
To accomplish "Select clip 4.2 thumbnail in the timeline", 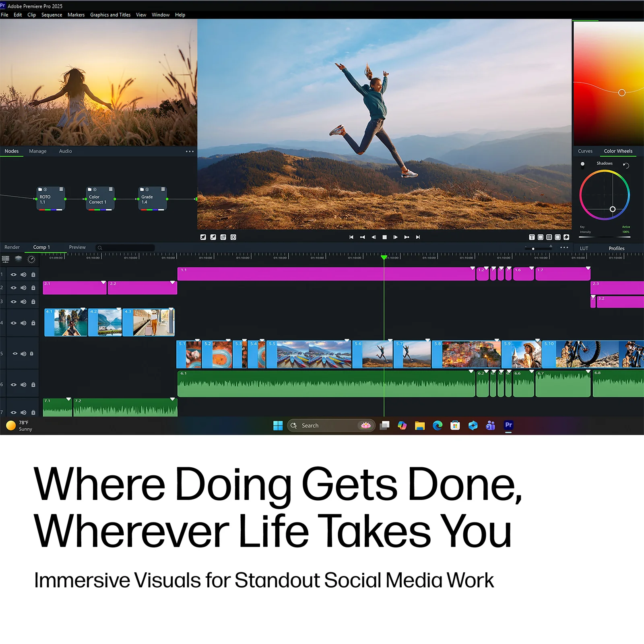I will (105, 322).
